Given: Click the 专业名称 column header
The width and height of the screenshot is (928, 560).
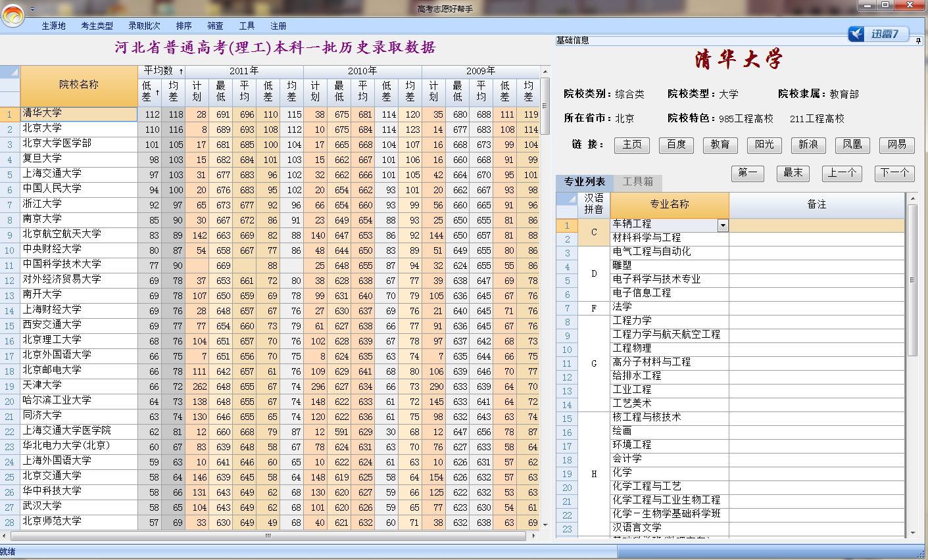Looking at the screenshot, I should 670,204.
